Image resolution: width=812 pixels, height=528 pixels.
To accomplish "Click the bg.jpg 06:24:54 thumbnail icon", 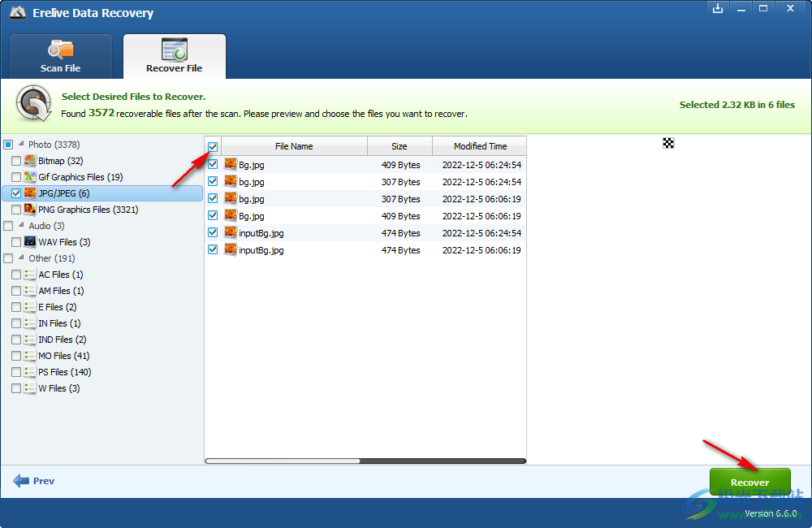I will [x=231, y=181].
